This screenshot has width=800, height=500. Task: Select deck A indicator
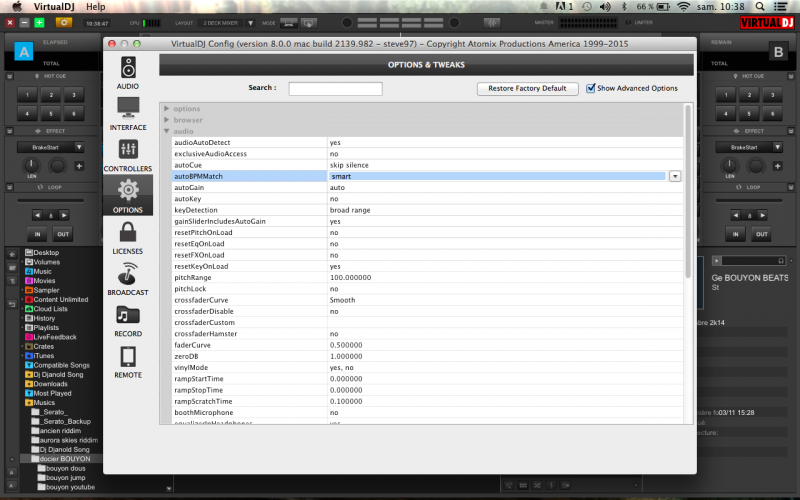23,52
